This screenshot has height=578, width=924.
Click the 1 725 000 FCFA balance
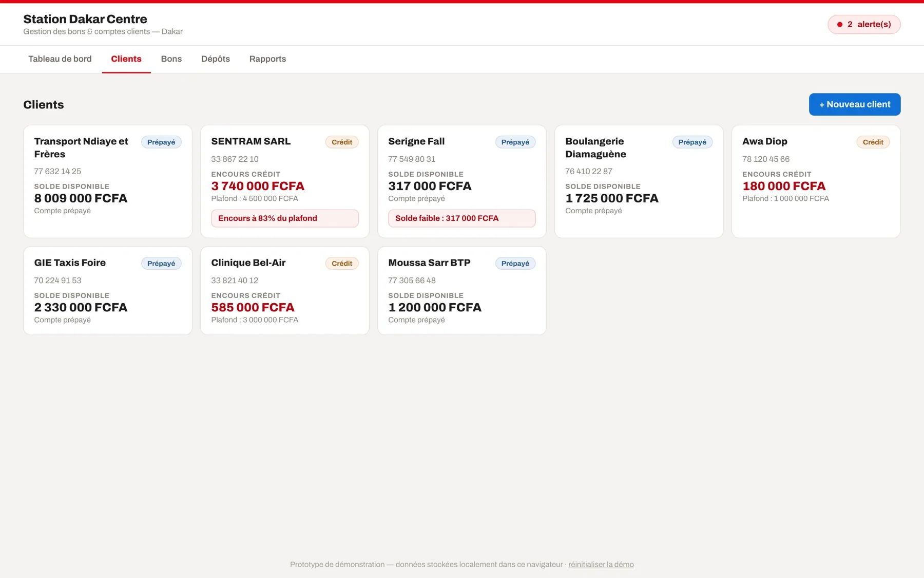tap(611, 198)
